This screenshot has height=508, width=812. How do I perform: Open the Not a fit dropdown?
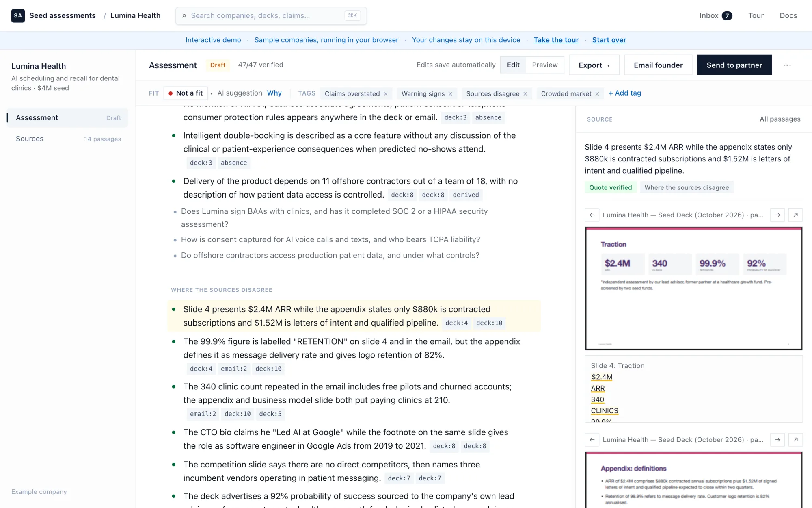(186, 93)
